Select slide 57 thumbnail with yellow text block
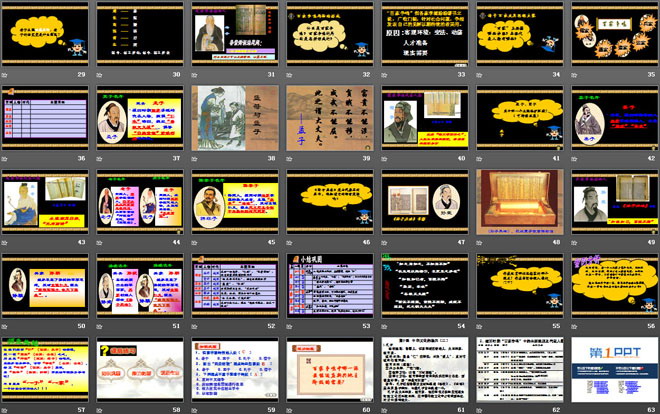This screenshot has width=660, height=414. point(45,369)
